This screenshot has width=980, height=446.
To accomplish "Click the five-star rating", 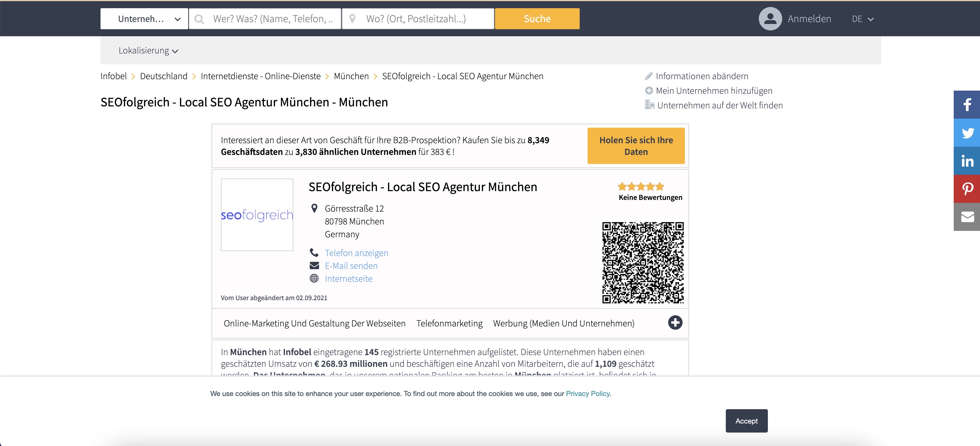I will [641, 186].
